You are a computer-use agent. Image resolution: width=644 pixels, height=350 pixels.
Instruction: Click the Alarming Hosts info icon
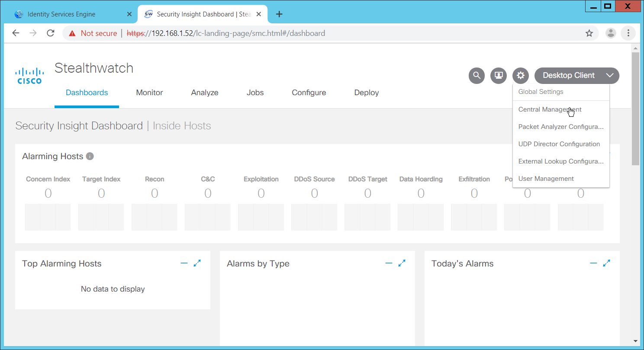90,157
